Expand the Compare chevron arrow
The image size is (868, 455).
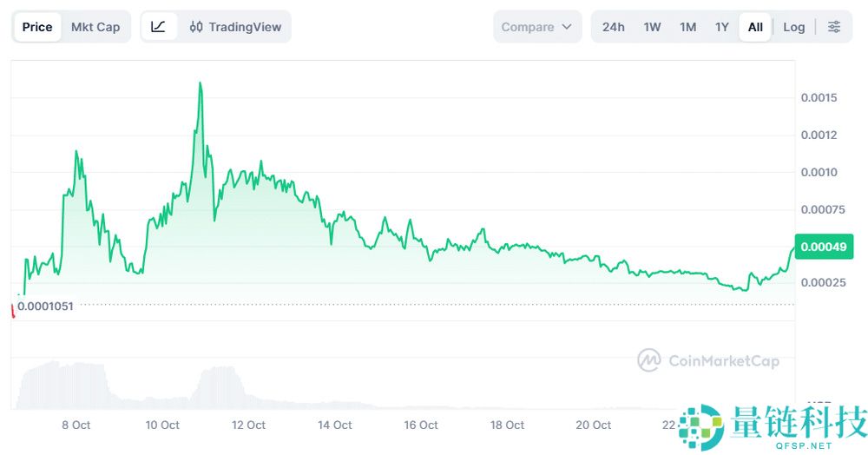(x=567, y=27)
